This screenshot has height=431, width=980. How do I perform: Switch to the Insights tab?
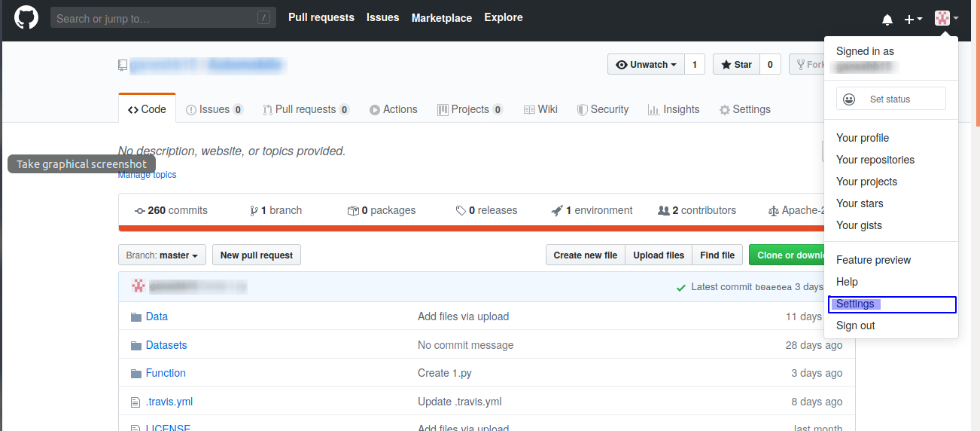(x=673, y=109)
